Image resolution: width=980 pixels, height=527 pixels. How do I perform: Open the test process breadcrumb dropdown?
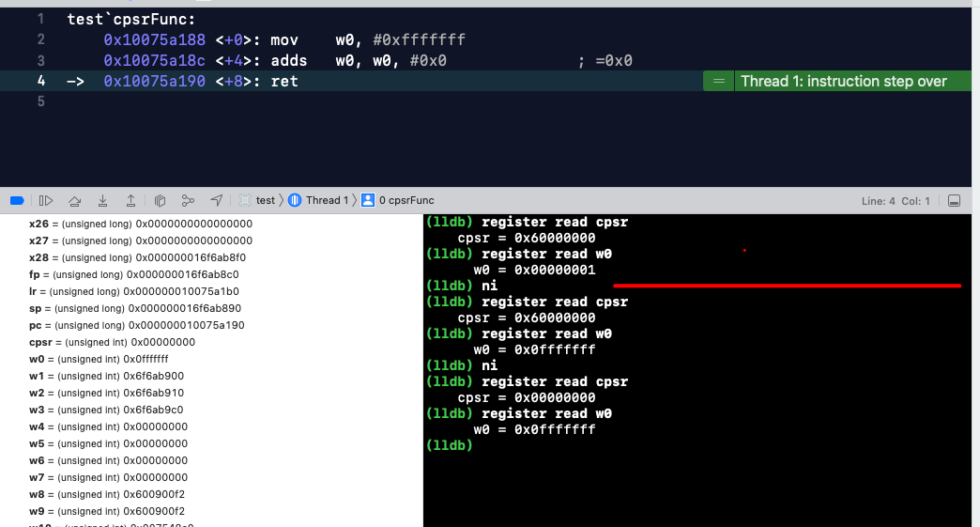coord(257,200)
